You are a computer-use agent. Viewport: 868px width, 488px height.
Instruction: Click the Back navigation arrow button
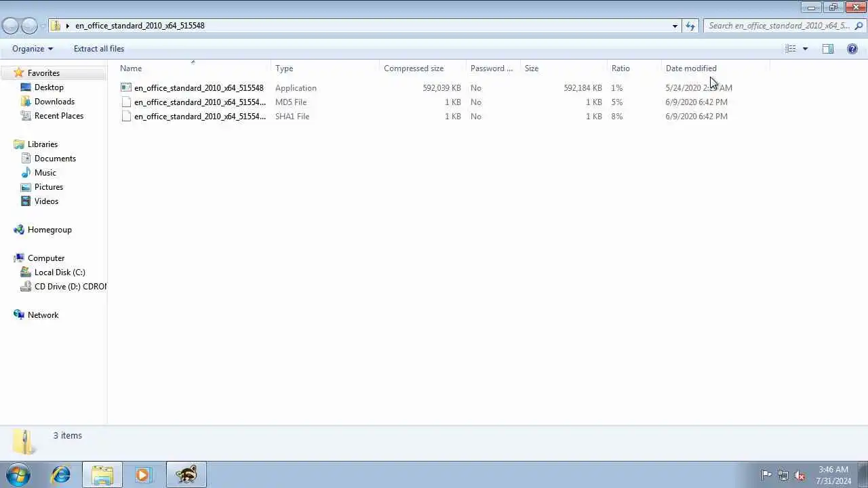click(10, 26)
